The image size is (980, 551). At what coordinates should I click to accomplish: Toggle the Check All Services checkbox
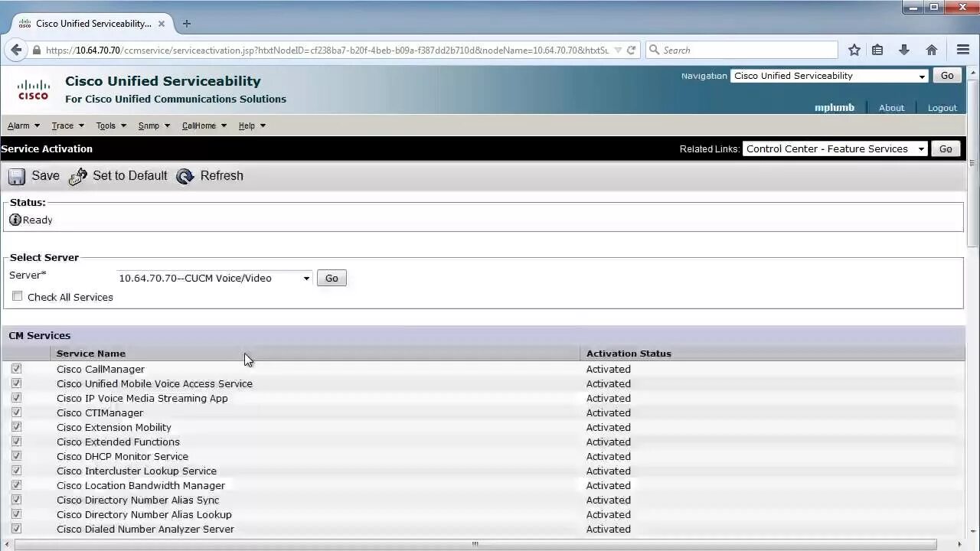pyautogui.click(x=17, y=296)
